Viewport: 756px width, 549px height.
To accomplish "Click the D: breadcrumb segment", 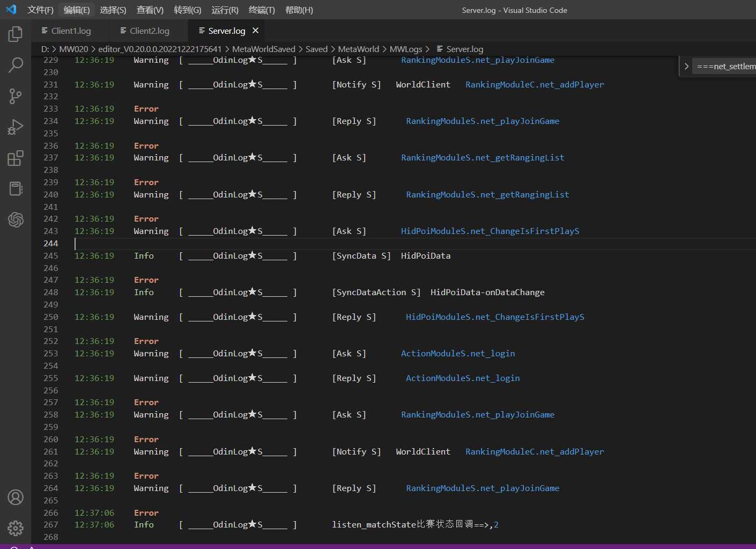I will pyautogui.click(x=45, y=49).
